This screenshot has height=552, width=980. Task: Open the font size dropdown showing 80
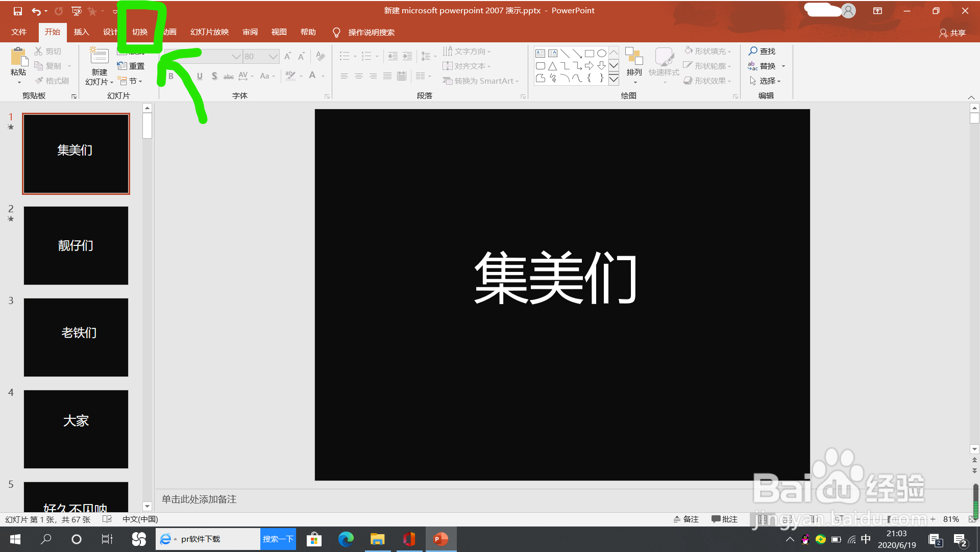(x=273, y=56)
